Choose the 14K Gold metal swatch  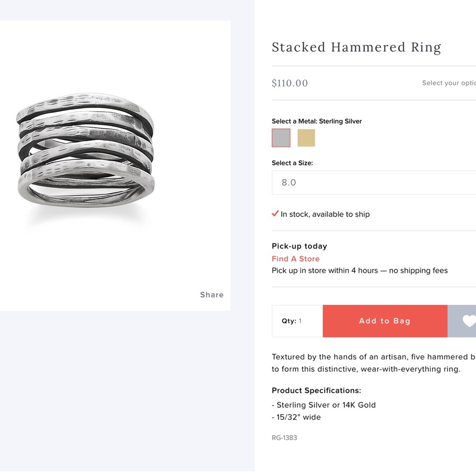[x=306, y=138]
